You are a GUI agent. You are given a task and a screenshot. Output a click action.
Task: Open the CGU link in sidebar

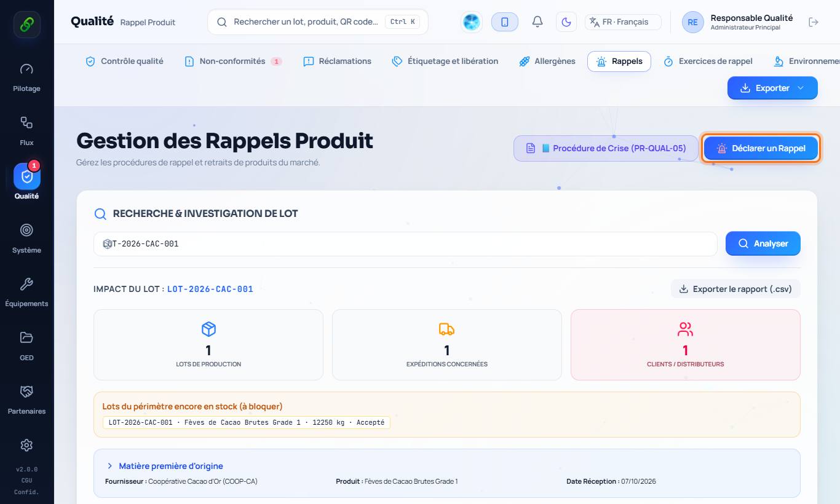(x=26, y=481)
